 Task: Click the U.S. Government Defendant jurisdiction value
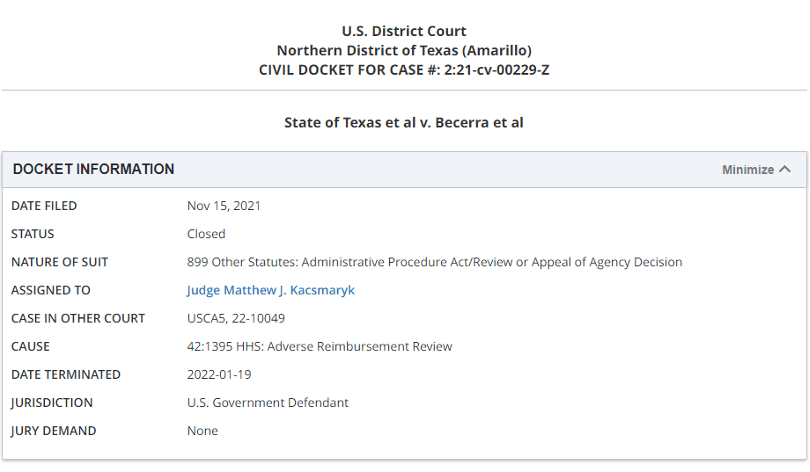(268, 402)
